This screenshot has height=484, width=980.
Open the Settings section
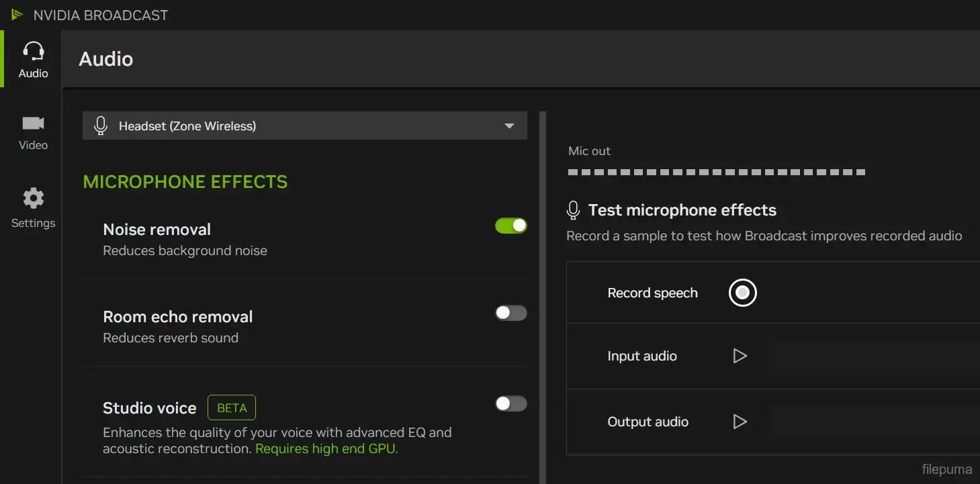point(33,209)
